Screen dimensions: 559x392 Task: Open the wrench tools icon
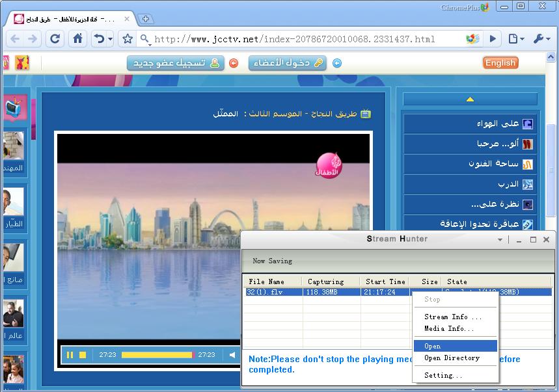[538, 38]
